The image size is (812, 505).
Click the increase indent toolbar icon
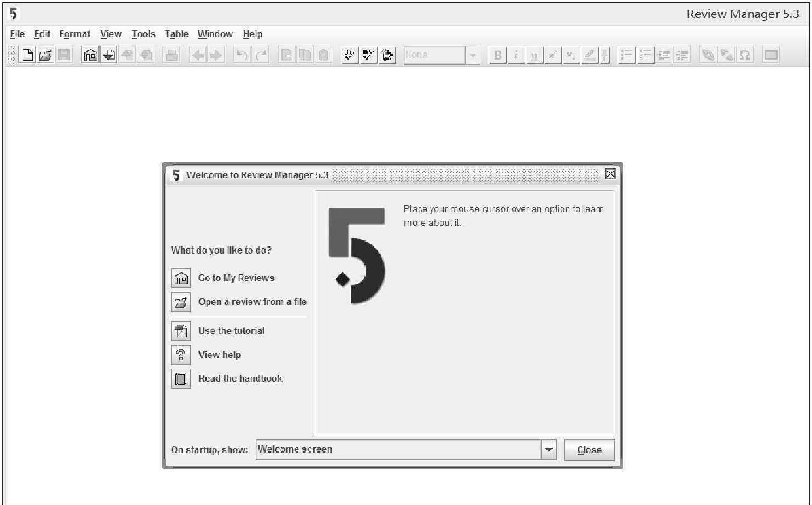(x=664, y=55)
